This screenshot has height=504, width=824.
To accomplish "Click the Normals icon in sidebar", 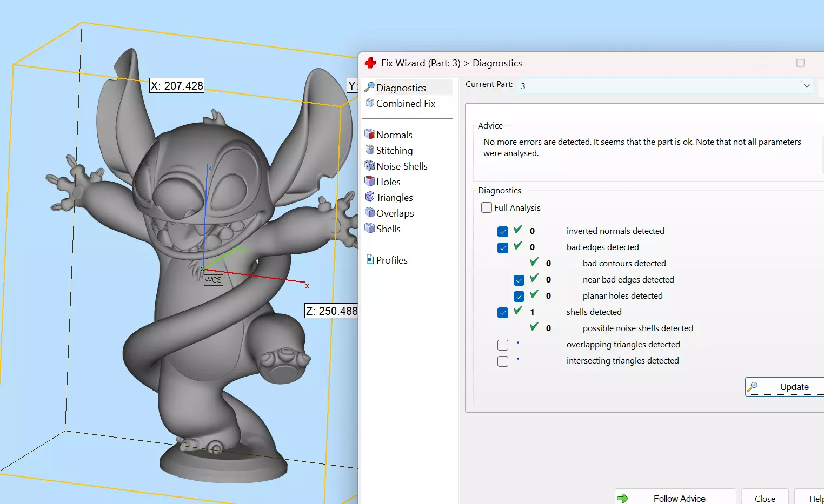I will point(370,134).
